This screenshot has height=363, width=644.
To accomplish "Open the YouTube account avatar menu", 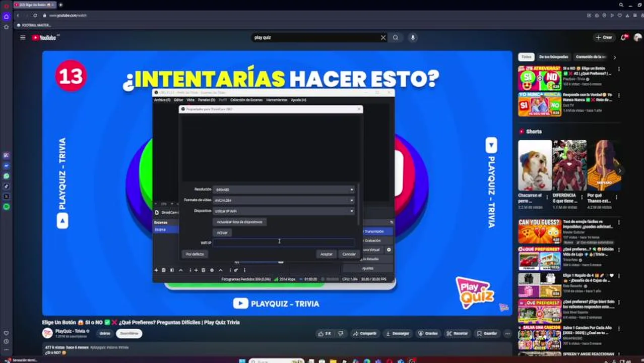I will tap(638, 37).
